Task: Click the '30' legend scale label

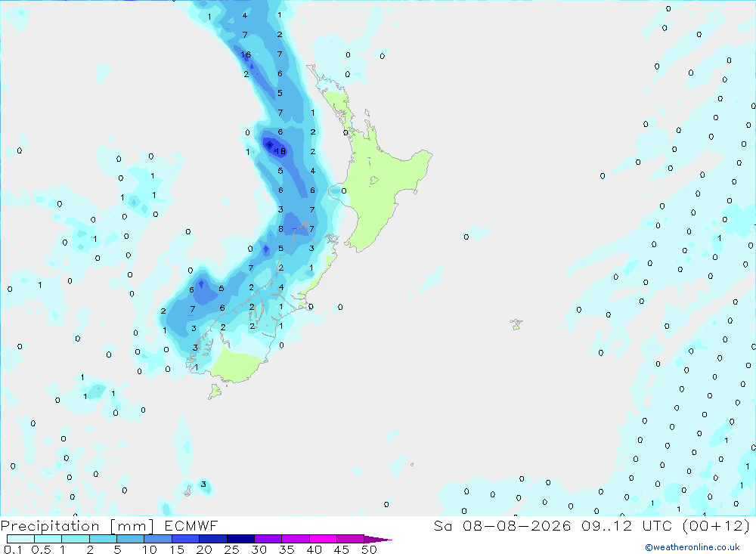Action: 259,549
